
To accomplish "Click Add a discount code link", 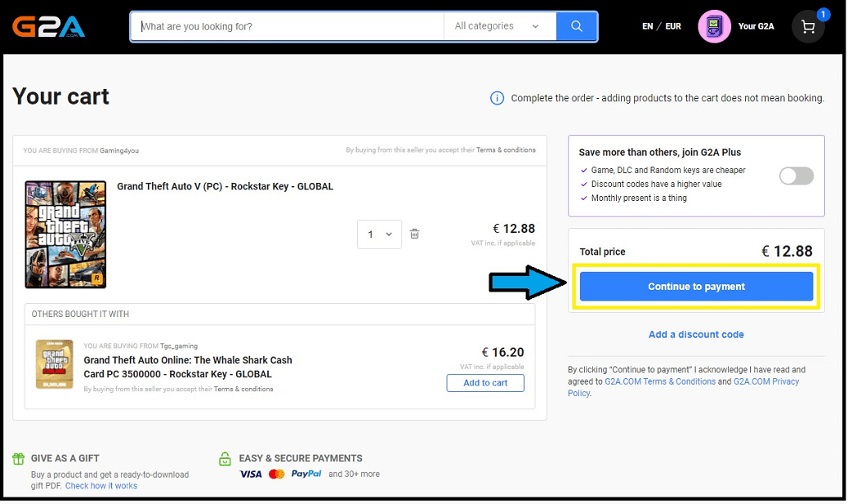I will tap(696, 334).
